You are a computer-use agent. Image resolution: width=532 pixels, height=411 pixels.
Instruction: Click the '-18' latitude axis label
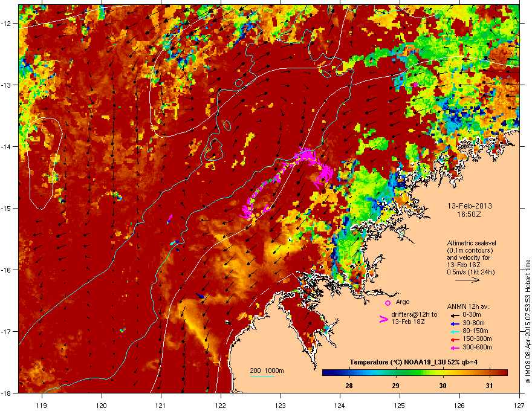point(6,393)
